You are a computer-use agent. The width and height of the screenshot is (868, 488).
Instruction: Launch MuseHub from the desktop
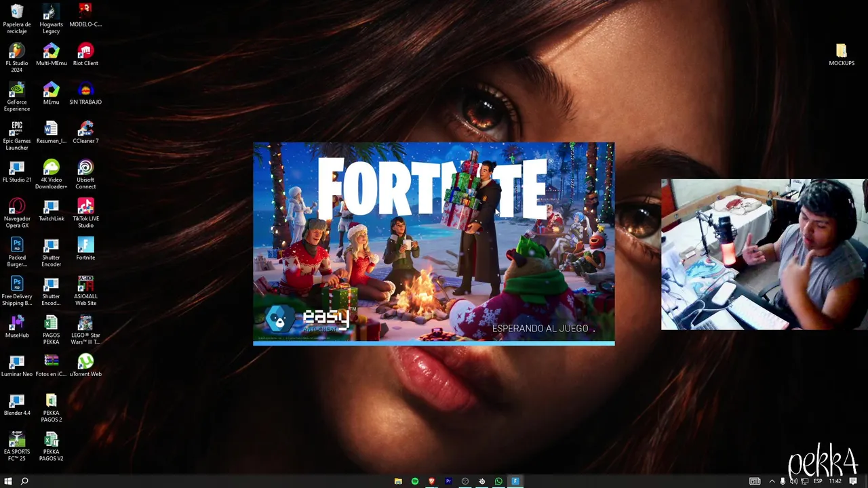click(x=17, y=326)
